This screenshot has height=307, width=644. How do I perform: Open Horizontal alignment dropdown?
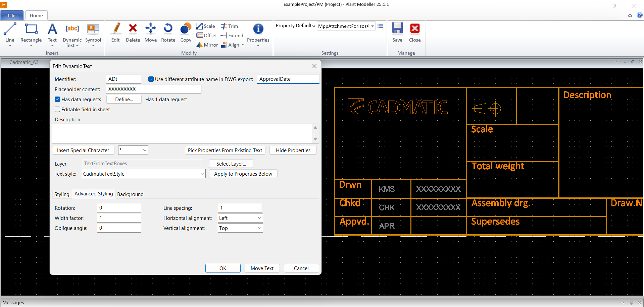(259, 218)
